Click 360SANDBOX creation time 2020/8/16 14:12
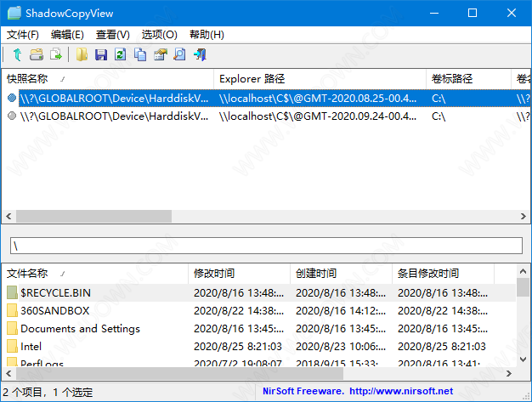This screenshot has width=532, height=402. (341, 311)
